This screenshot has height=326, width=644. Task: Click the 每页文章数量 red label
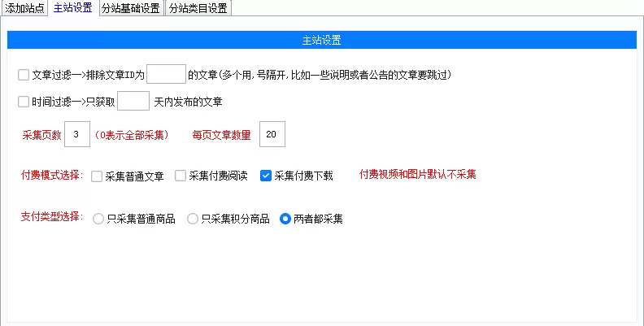tap(221, 135)
